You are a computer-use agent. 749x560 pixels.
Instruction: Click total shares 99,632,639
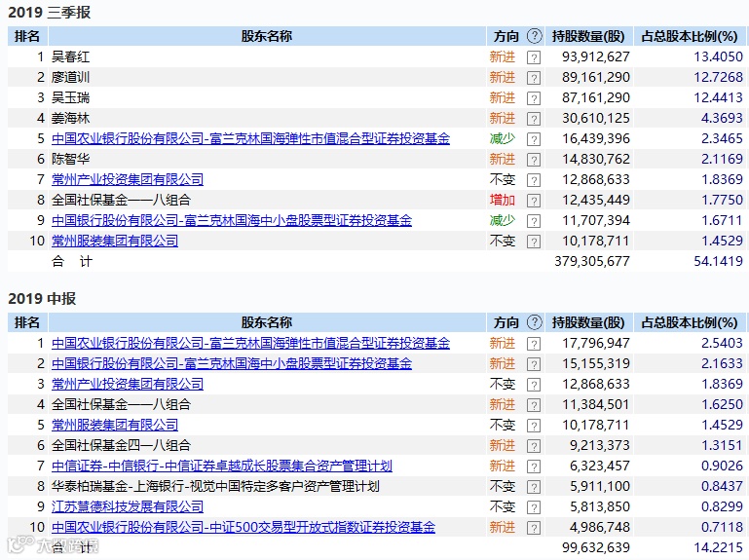[596, 547]
